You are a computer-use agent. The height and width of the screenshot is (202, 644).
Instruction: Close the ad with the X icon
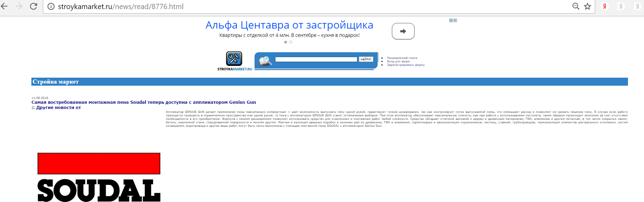click(x=455, y=21)
